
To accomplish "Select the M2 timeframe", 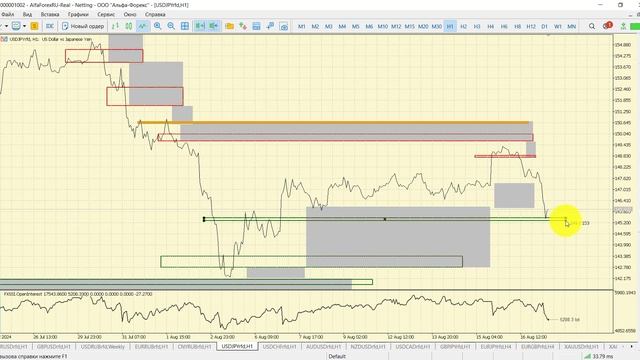I will coord(315,26).
